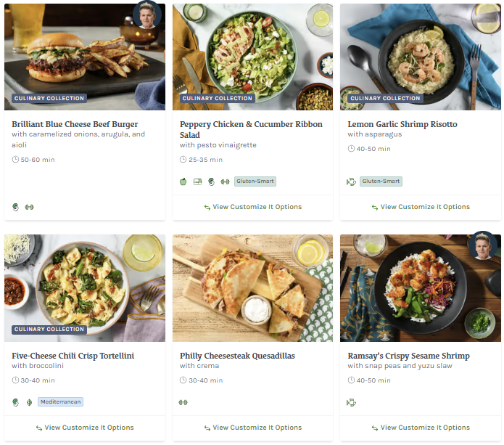Click the dumbbell icon on the Beef Burger card
This screenshot has height=445, width=504.
pos(29,207)
